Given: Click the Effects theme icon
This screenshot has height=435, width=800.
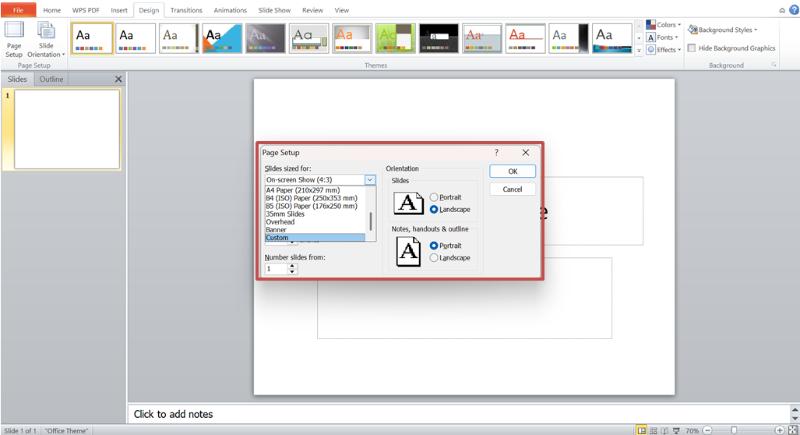Looking at the screenshot, I should (x=651, y=49).
